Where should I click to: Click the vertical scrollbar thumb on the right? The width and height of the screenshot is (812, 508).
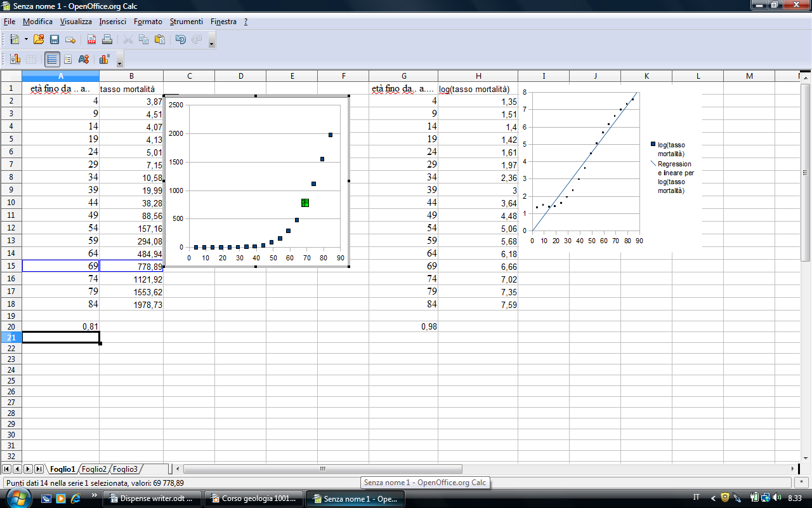806,171
